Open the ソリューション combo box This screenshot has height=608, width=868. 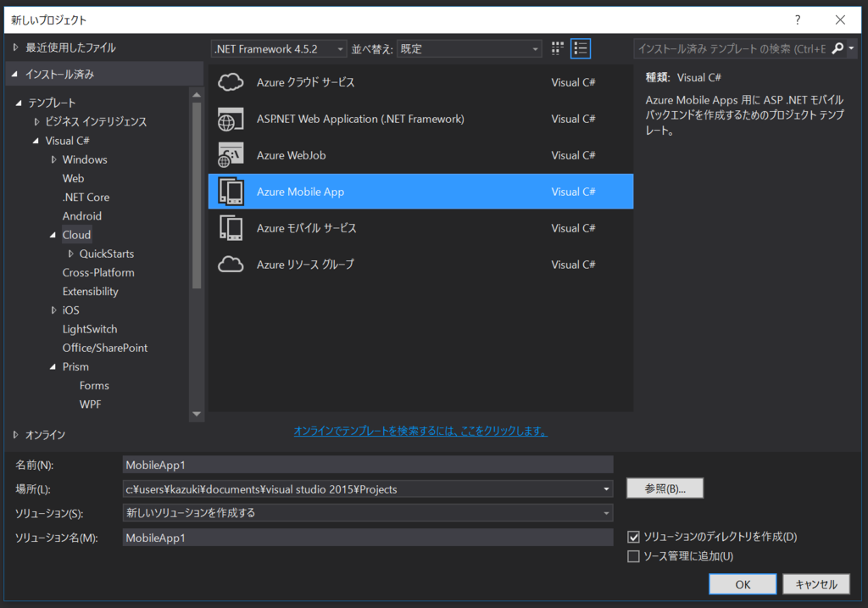point(368,513)
